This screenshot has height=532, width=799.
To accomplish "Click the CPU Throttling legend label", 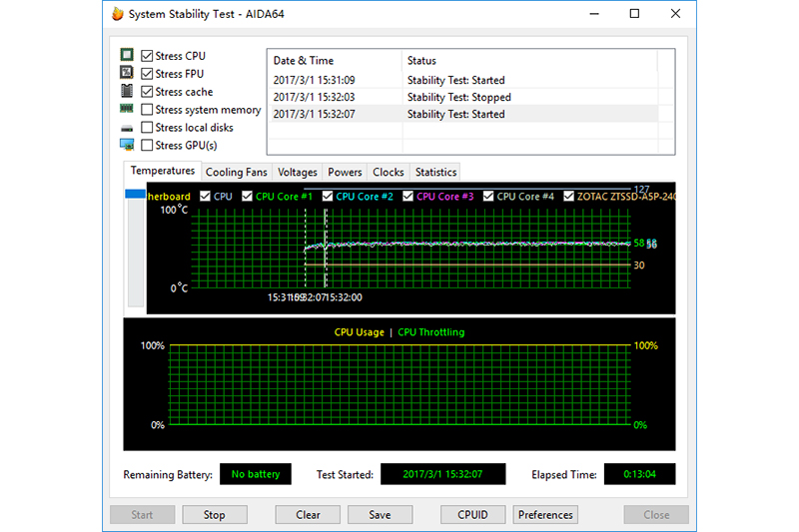I will 431,332.
